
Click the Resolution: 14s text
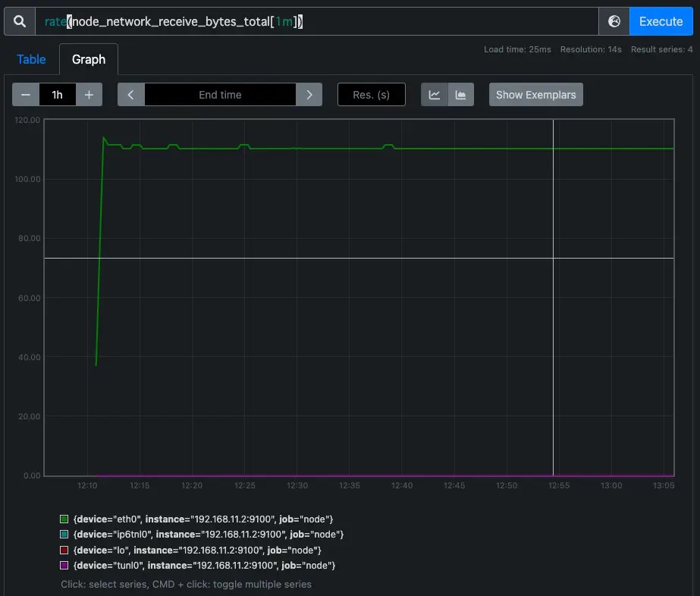click(591, 49)
